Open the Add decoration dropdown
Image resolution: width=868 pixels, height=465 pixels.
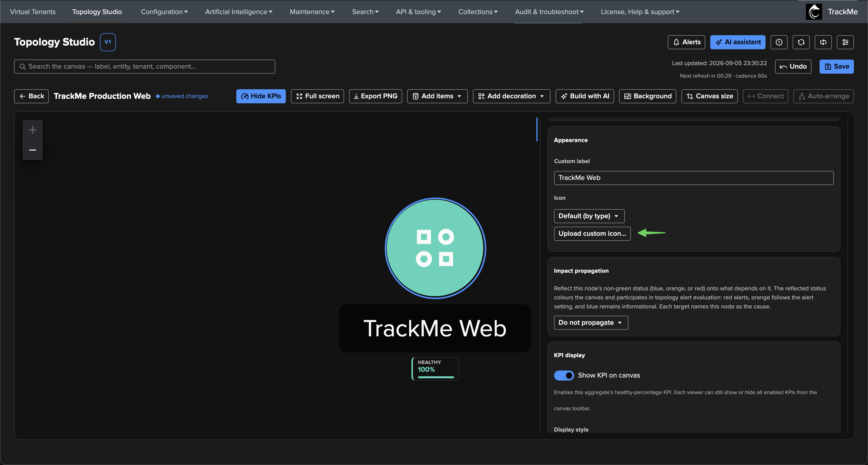512,96
